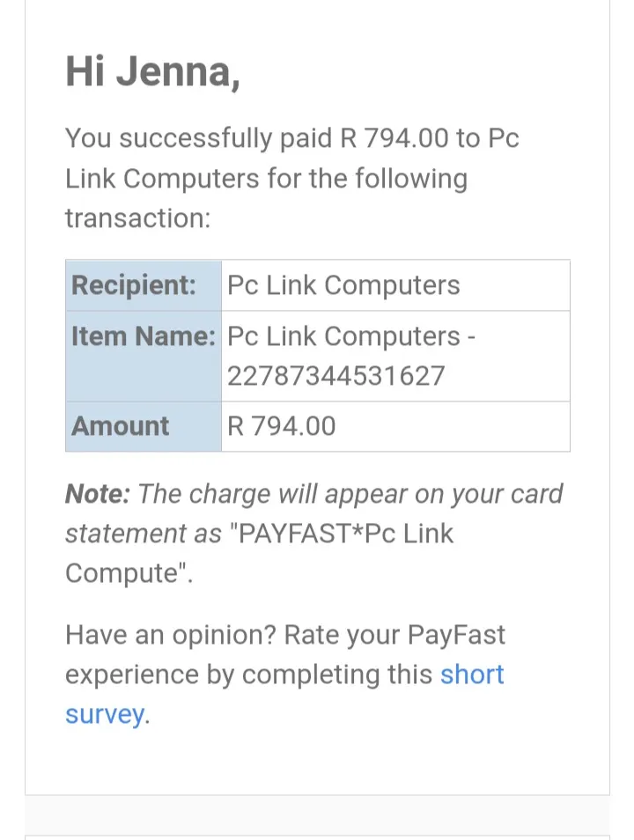Click the bold "Note:" label
Screen dimensions: 634x840
pos(97,494)
